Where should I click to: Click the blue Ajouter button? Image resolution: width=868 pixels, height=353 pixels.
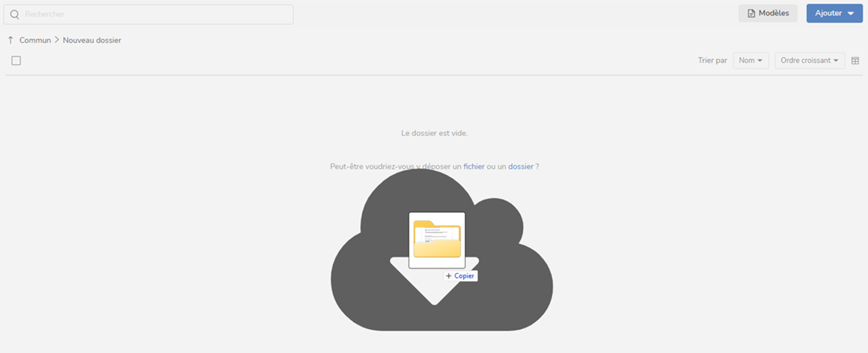click(828, 13)
